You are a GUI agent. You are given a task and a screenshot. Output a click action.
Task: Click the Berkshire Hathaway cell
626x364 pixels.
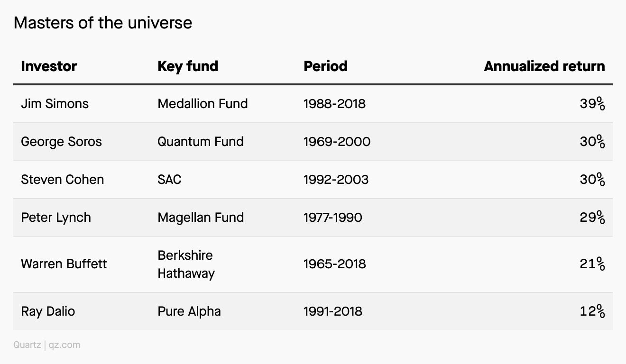pyautogui.click(x=186, y=264)
